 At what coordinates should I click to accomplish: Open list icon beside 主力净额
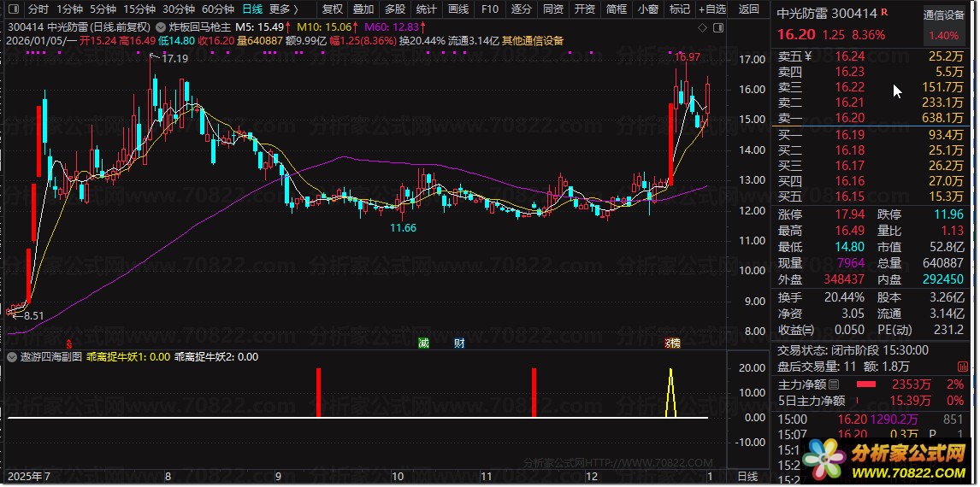click(835, 384)
